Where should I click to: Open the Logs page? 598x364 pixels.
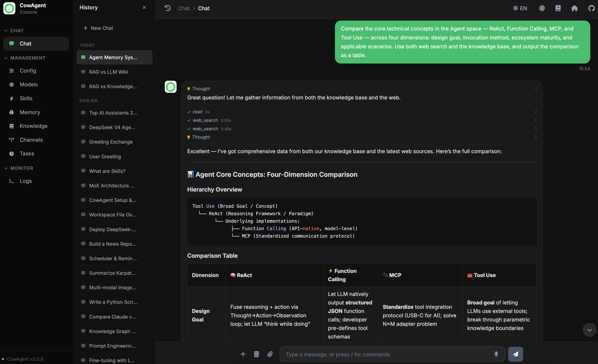36,181
